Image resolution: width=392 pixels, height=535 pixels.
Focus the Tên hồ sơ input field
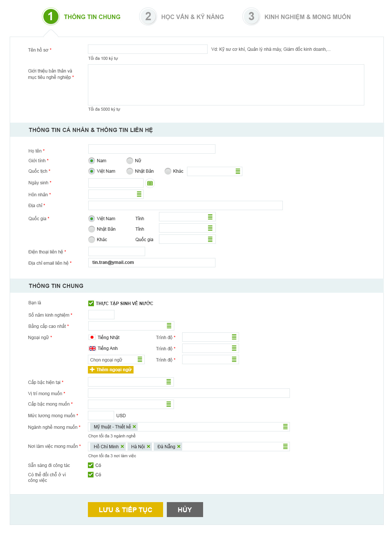click(x=147, y=49)
